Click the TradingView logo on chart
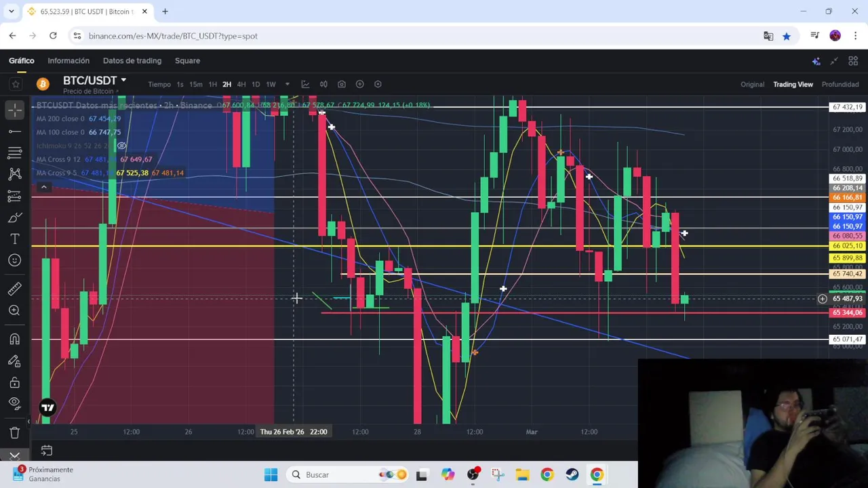This screenshot has width=868, height=488. 47,407
